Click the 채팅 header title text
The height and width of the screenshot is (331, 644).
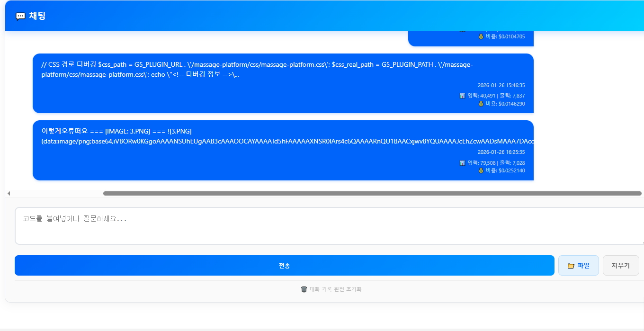pyautogui.click(x=37, y=16)
